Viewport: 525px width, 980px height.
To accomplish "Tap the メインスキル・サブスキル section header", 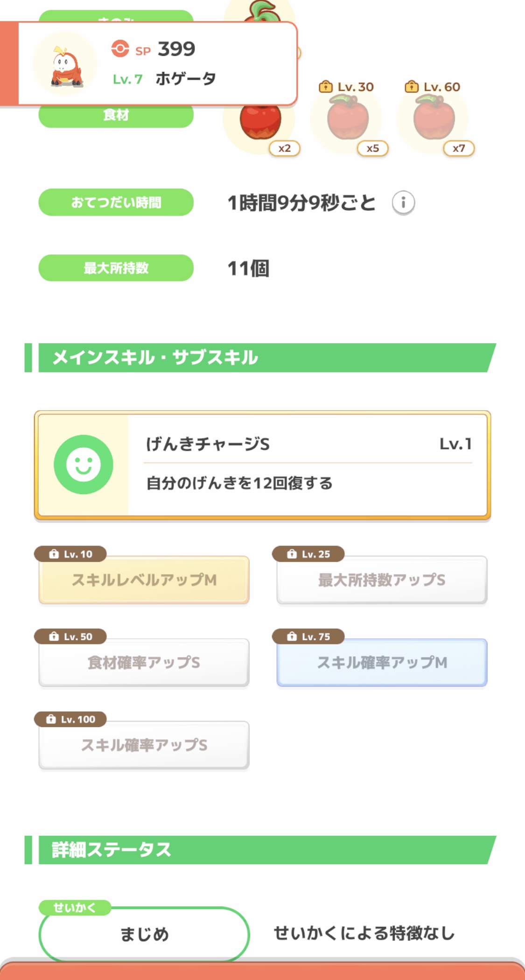I will point(261,358).
